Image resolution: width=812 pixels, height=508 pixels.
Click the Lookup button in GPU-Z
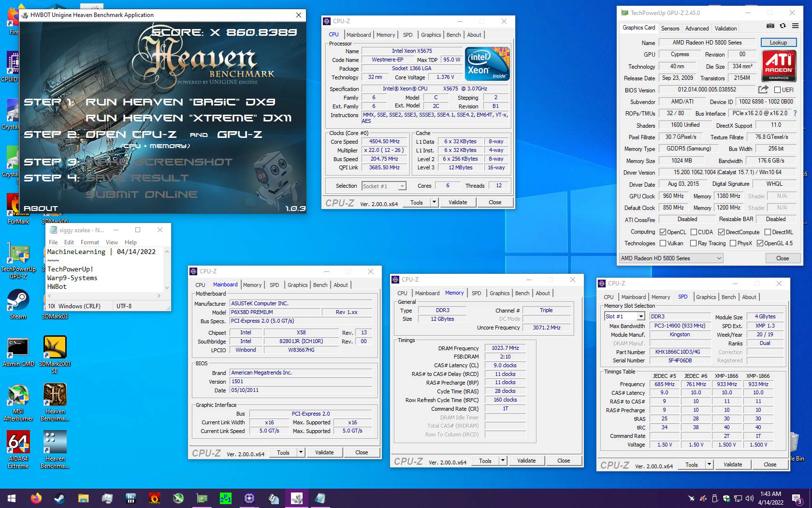(778, 43)
